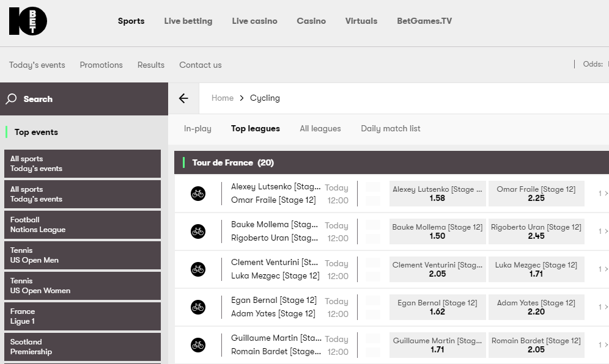Click the Top events sidebar heading
Screen dimensions: 609x364
(x=36, y=132)
